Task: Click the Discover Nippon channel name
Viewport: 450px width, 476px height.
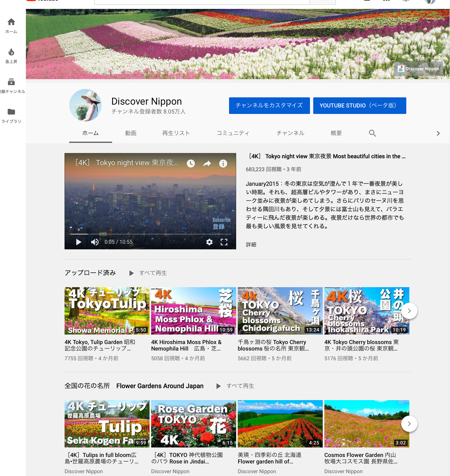Action: click(x=146, y=101)
